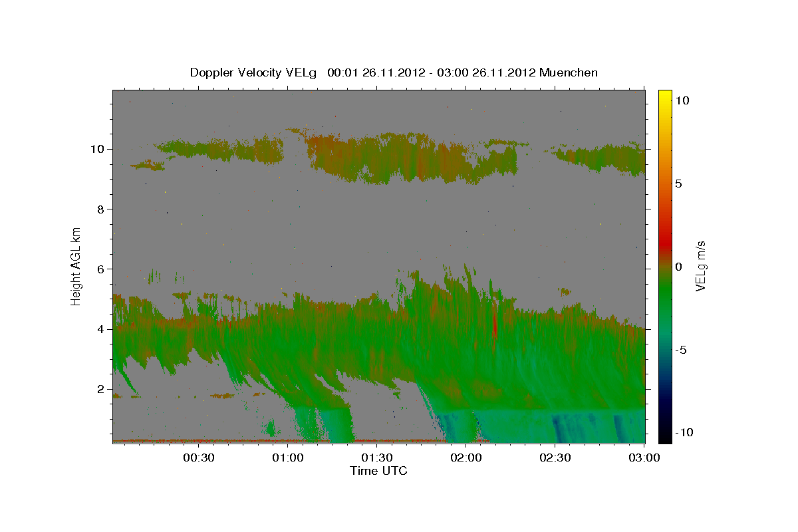Click the 03:00 time tick label
Screen dimensions: 798x532
tap(644, 458)
